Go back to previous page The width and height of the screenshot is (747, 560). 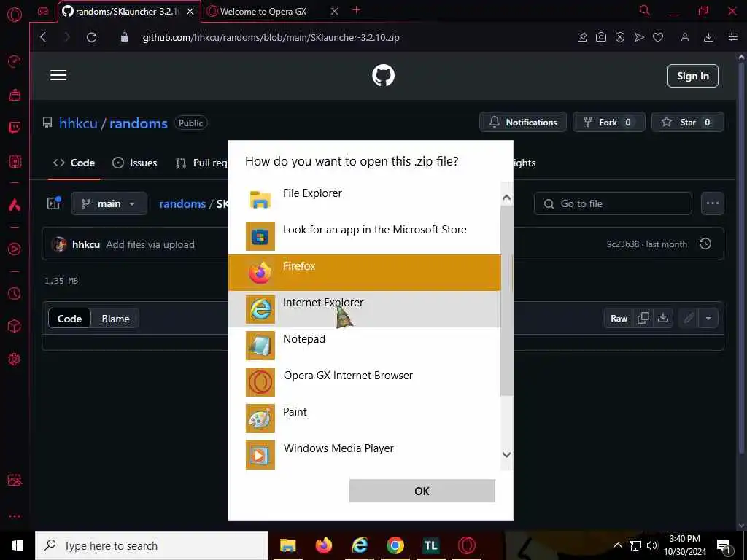[x=43, y=37]
